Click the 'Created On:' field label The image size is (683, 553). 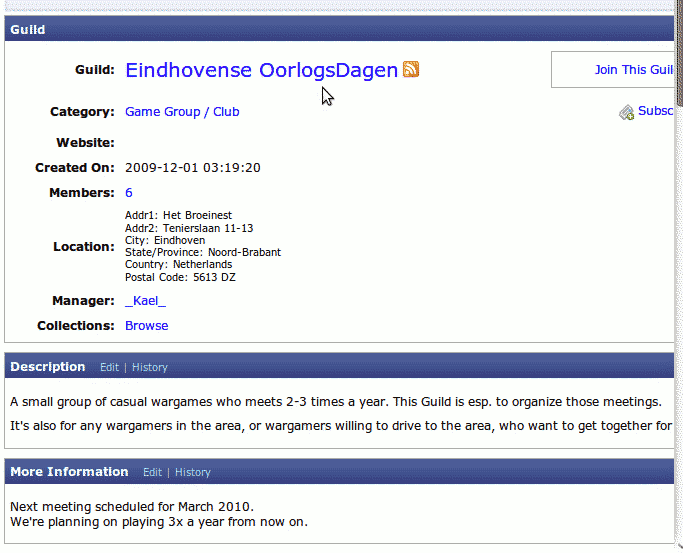(74, 168)
